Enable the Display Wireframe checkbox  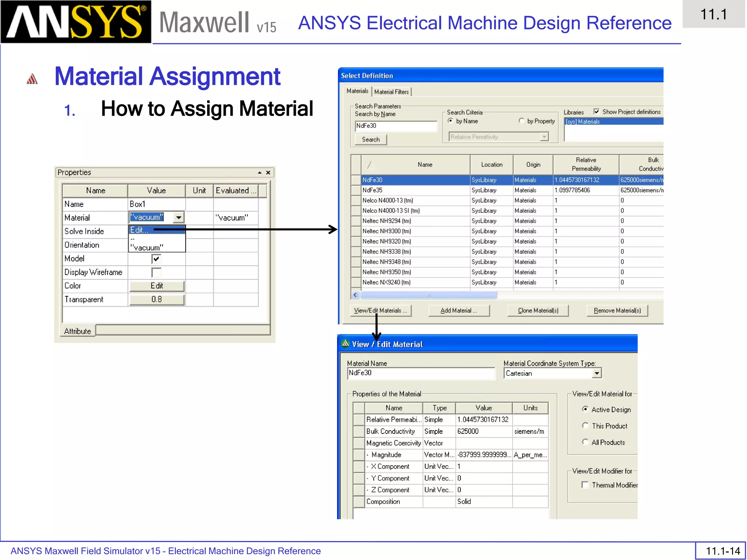click(x=156, y=272)
